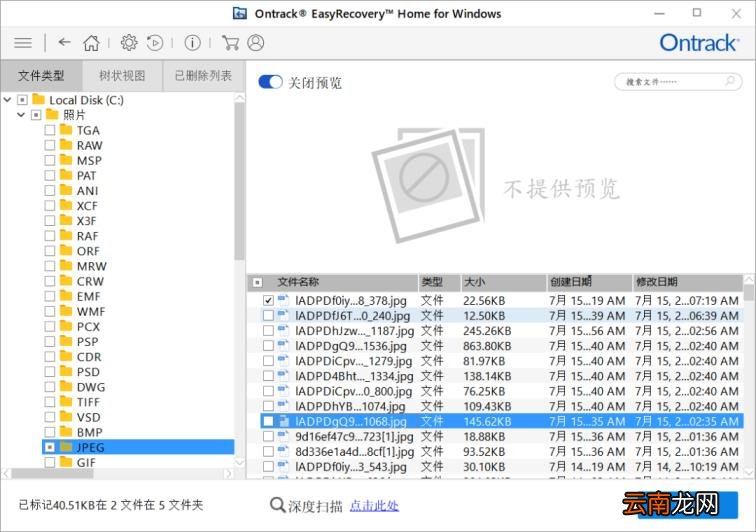Select the VSD folder in tree

pos(89,417)
